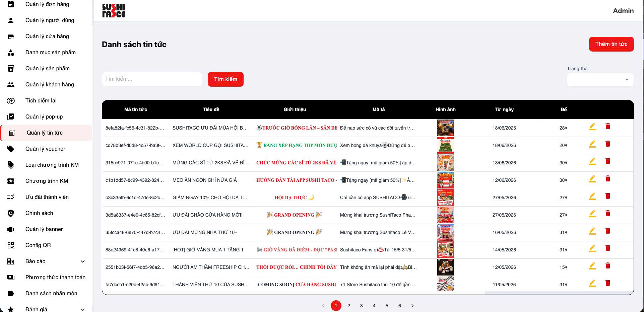Select current page 1 in pagination

[336, 306]
